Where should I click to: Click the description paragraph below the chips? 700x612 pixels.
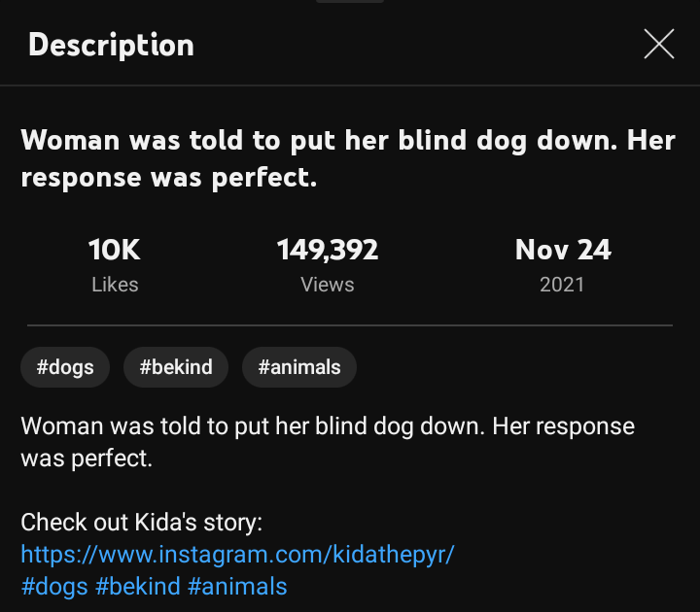point(327,442)
